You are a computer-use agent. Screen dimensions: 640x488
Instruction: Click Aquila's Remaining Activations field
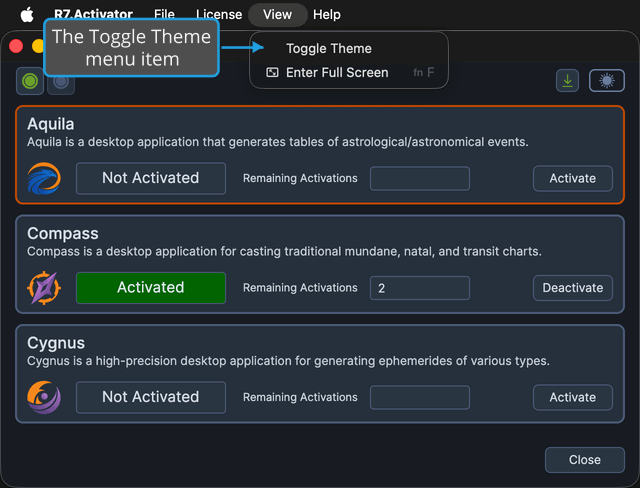tap(420, 178)
